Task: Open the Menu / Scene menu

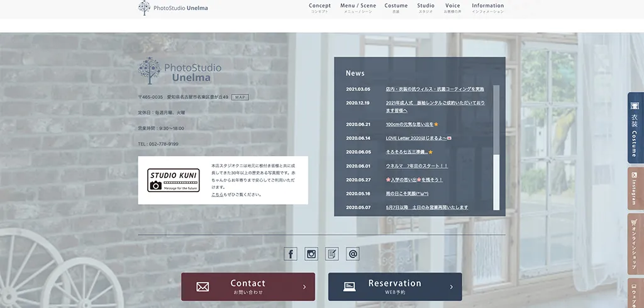Action: [x=358, y=8]
